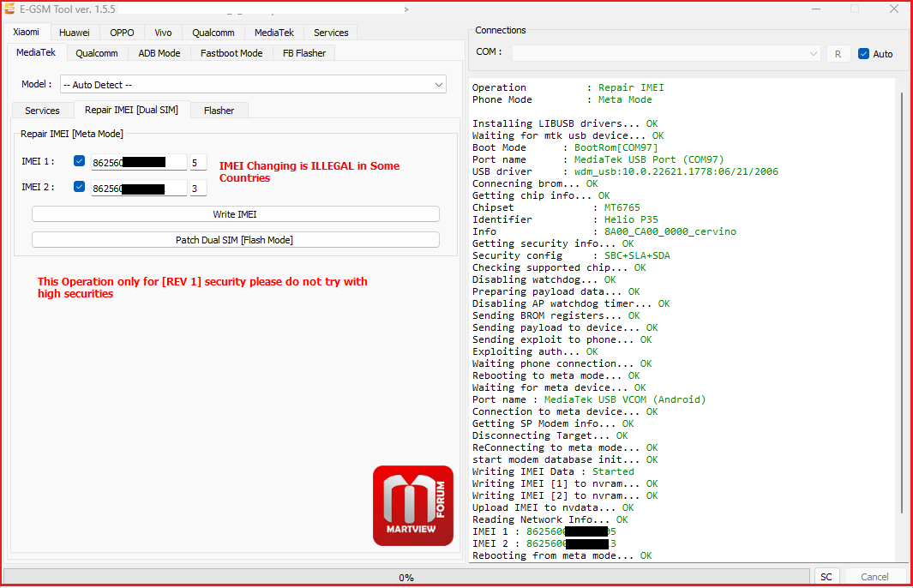Viewport: 913px width, 588px height.
Task: Open the top-level MediaTek tab
Action: pos(274,33)
